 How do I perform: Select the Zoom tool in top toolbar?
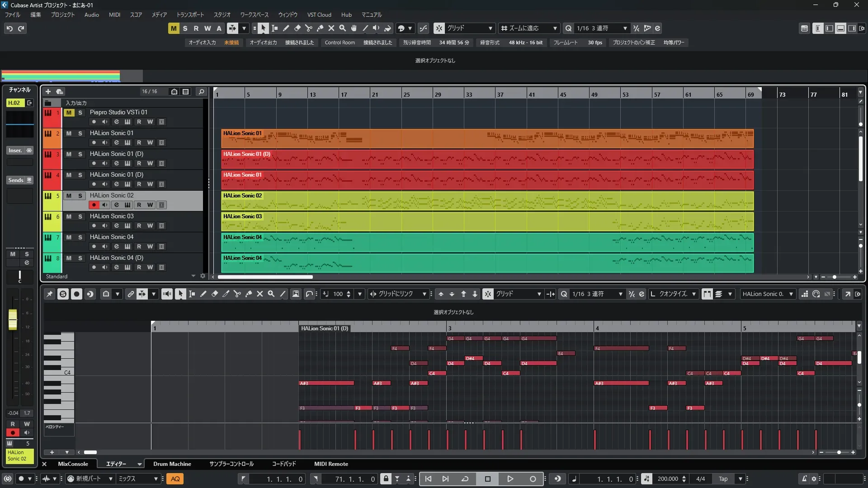[343, 28]
